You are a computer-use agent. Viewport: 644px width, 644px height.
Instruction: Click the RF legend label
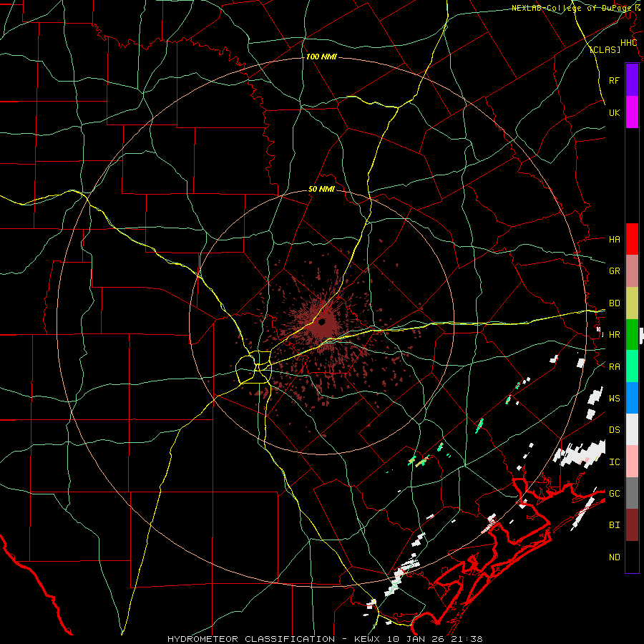614,80
